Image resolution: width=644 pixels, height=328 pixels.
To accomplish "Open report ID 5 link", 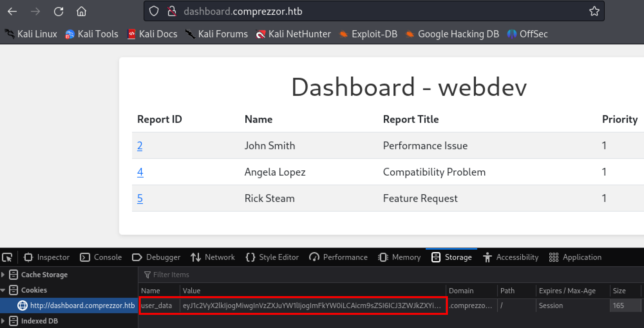I will (140, 198).
